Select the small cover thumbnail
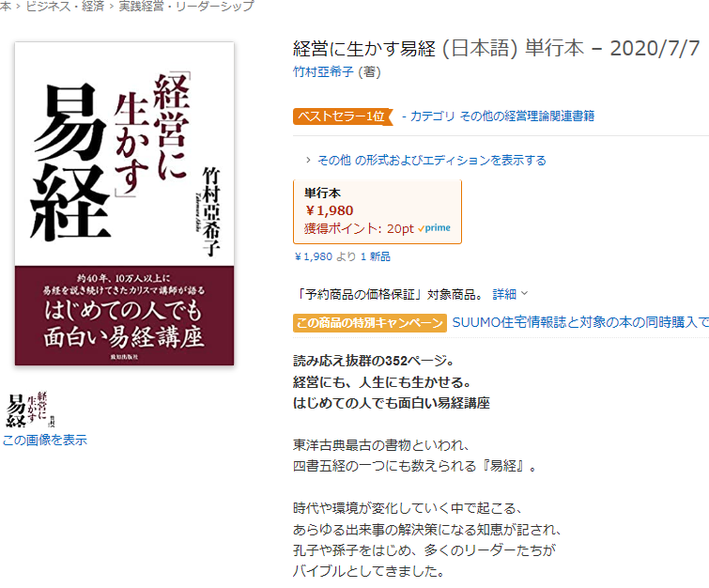Viewport: 709px width, 588px height. click(30, 410)
